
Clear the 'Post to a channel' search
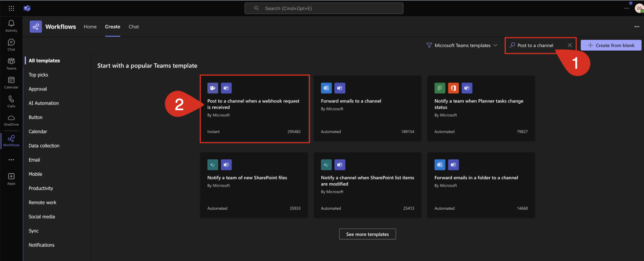click(570, 45)
